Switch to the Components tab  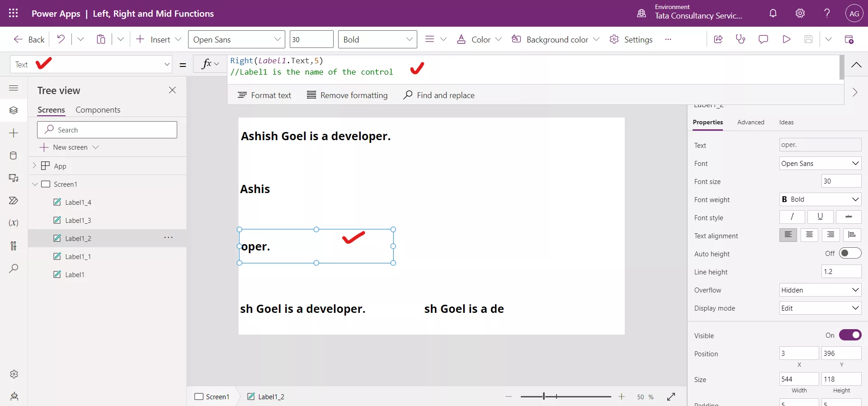[x=98, y=110]
